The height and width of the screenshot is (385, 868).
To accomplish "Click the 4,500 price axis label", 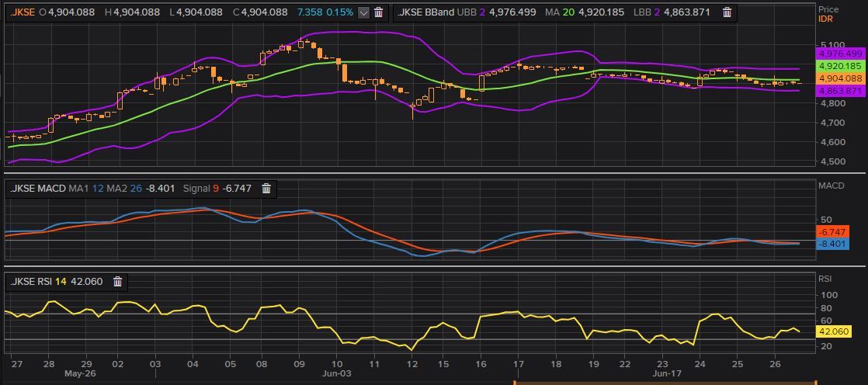I will [834, 161].
